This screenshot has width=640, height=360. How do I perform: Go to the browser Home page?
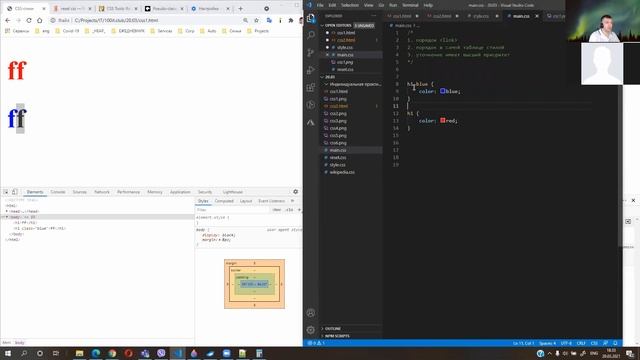[x=40, y=20]
